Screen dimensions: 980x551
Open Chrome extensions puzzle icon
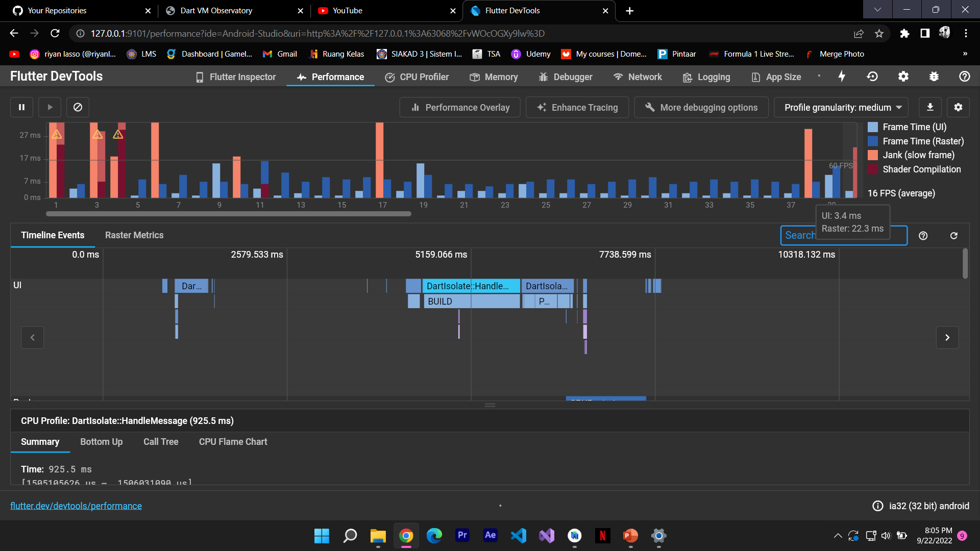[x=904, y=34]
